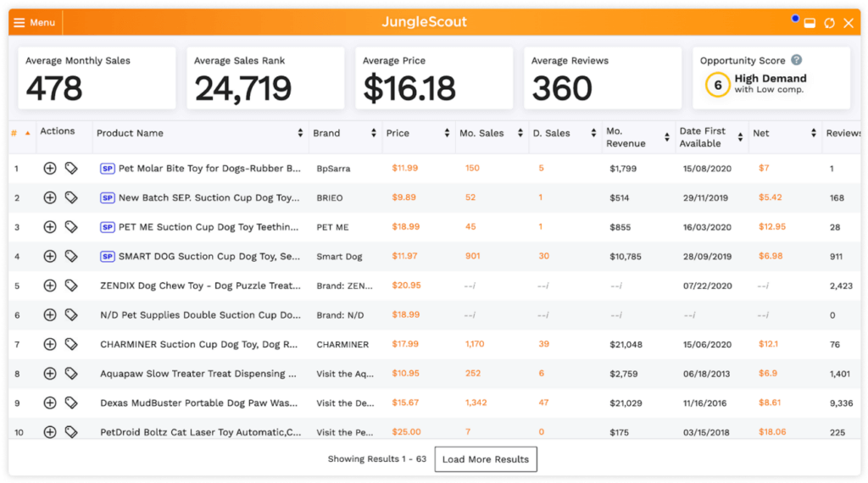Screen dimensions: 868x483
Task: Open the Opportunity Score help icon
Action: pos(796,60)
